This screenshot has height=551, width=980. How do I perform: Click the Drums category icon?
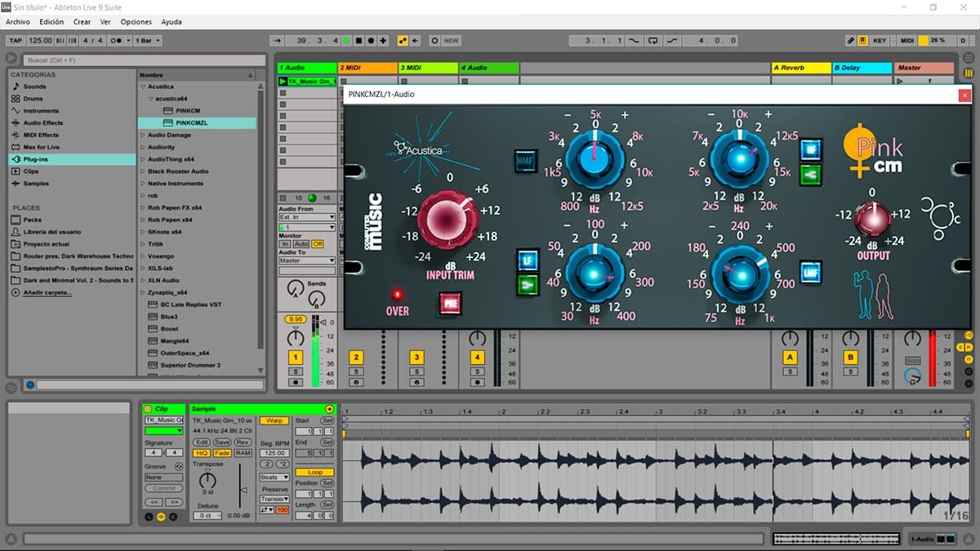16,99
